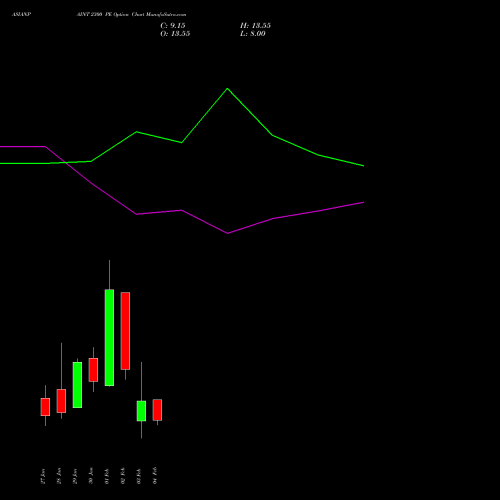Click the high value H: 13.55
The height and width of the screenshot is (500, 500).
pyautogui.click(x=255, y=26)
